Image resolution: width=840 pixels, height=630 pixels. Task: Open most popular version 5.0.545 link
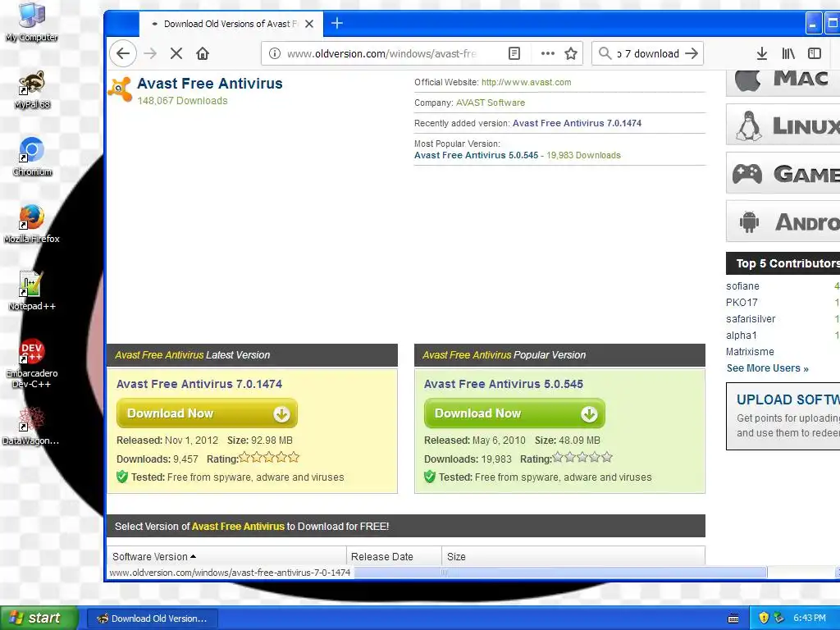click(477, 155)
